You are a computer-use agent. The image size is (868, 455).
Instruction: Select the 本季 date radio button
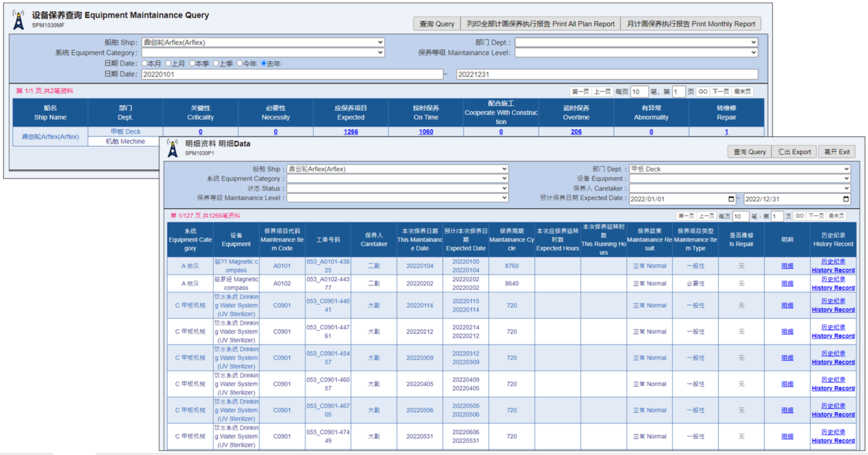(x=192, y=63)
